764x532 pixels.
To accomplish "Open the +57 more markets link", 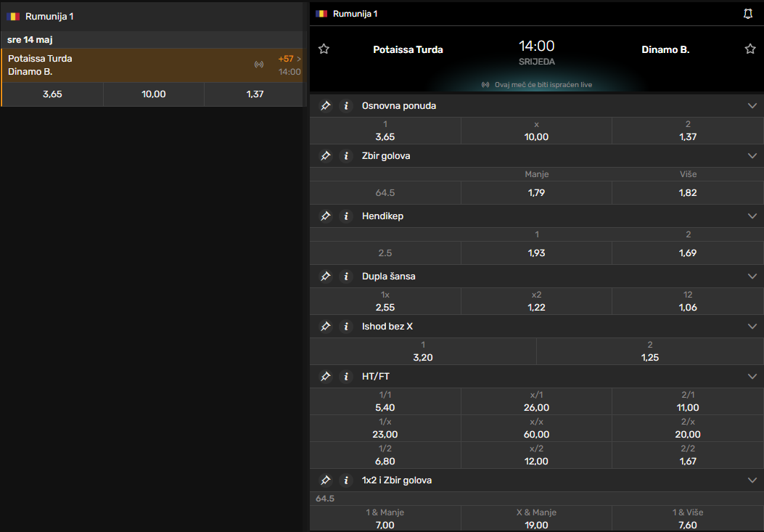I will pyautogui.click(x=289, y=59).
